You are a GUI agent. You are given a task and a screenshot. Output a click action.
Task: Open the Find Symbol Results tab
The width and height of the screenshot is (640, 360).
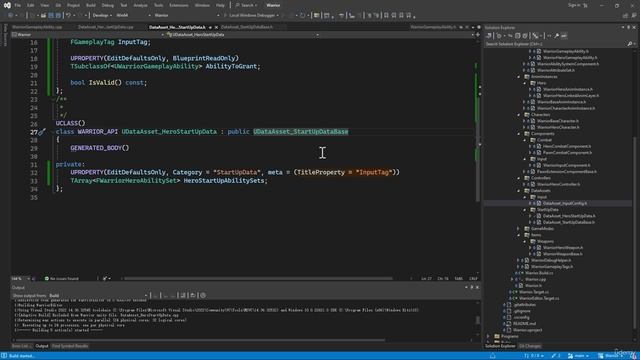(70, 346)
